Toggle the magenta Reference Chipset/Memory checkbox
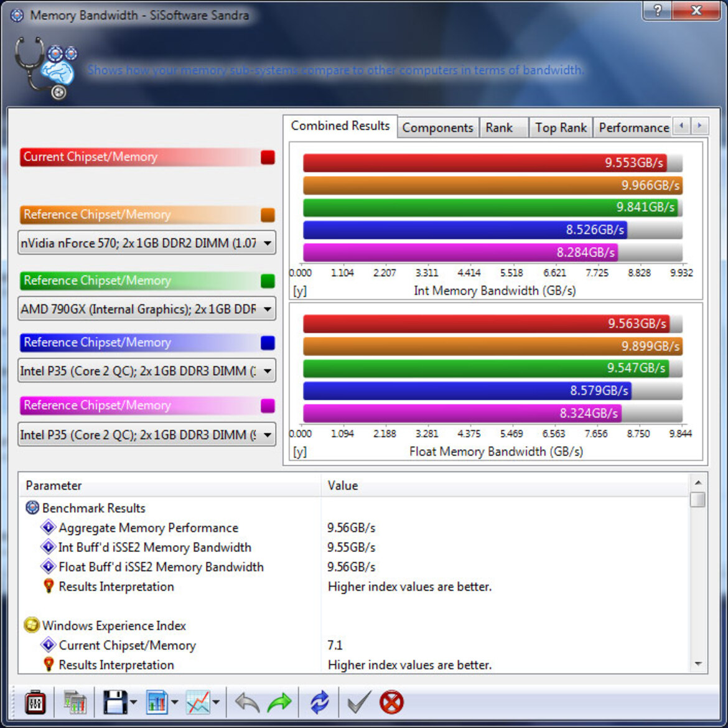 pyautogui.click(x=268, y=405)
